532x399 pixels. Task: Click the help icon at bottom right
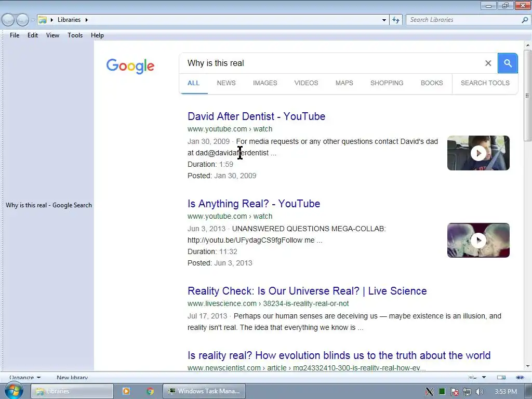pos(520,377)
